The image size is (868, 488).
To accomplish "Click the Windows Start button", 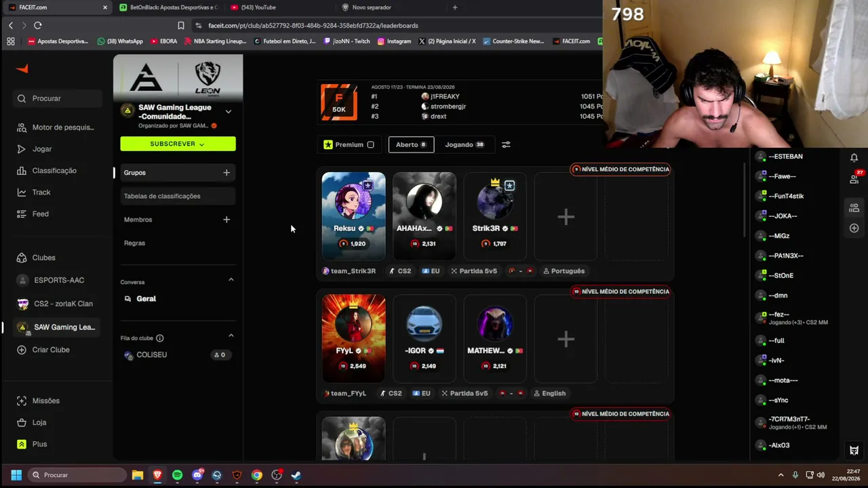I will 16,475.
